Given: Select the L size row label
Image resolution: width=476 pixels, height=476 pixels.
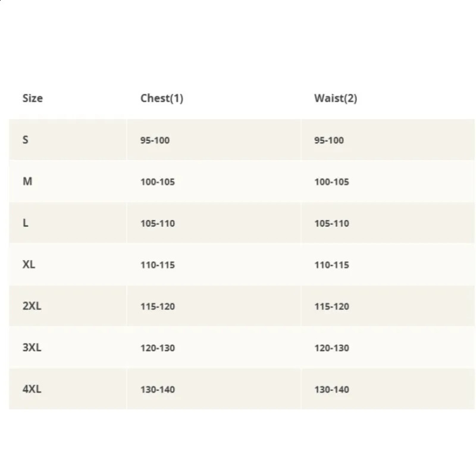Looking at the screenshot, I should (26, 223).
